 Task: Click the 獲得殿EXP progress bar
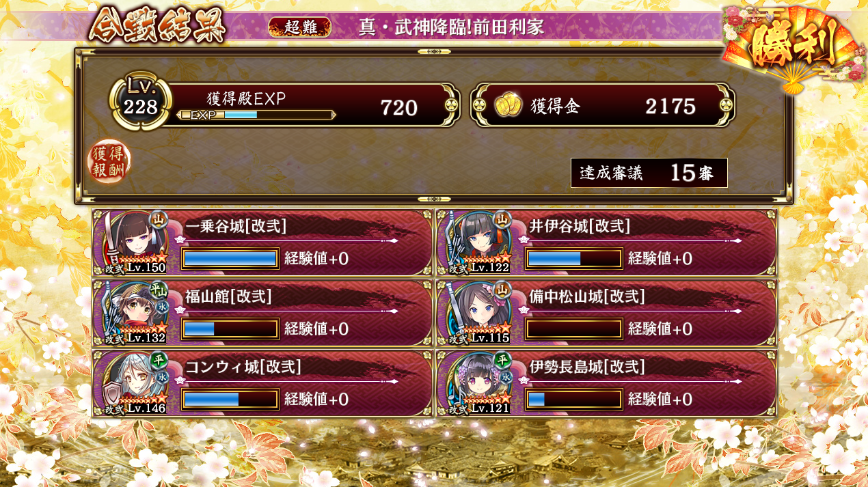pyautogui.click(x=256, y=115)
